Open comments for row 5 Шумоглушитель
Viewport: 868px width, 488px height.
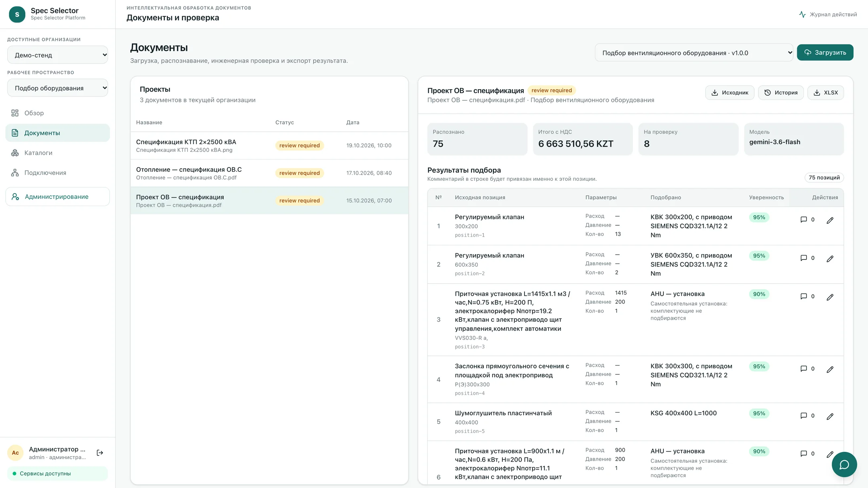click(x=807, y=416)
